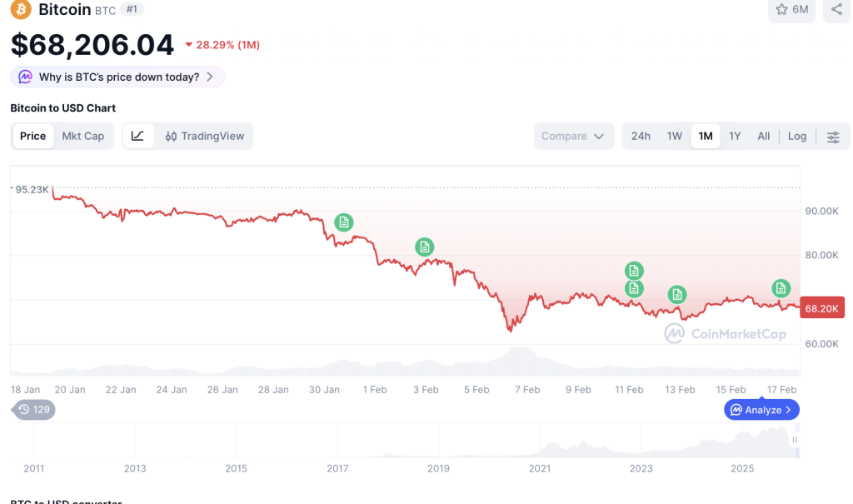Select the All time range button
This screenshot has width=853, height=504.
click(x=764, y=136)
